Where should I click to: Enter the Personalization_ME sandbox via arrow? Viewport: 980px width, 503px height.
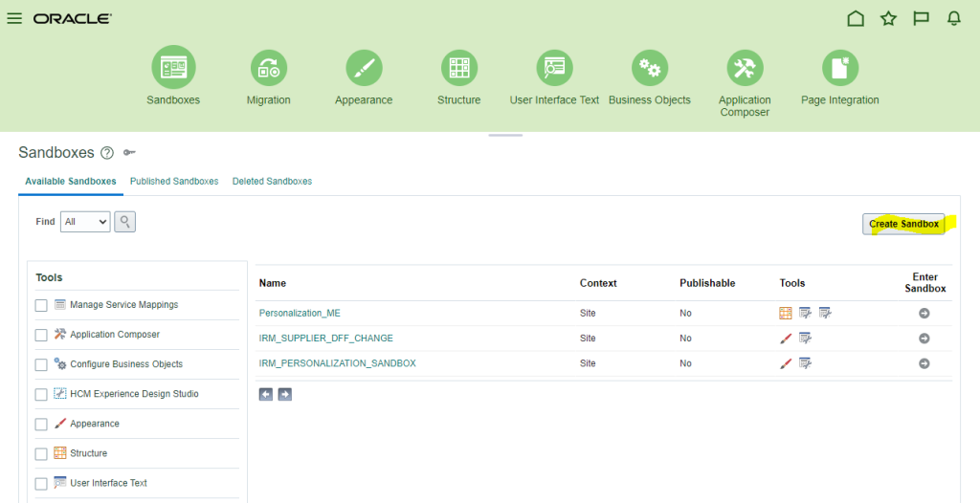pos(924,313)
